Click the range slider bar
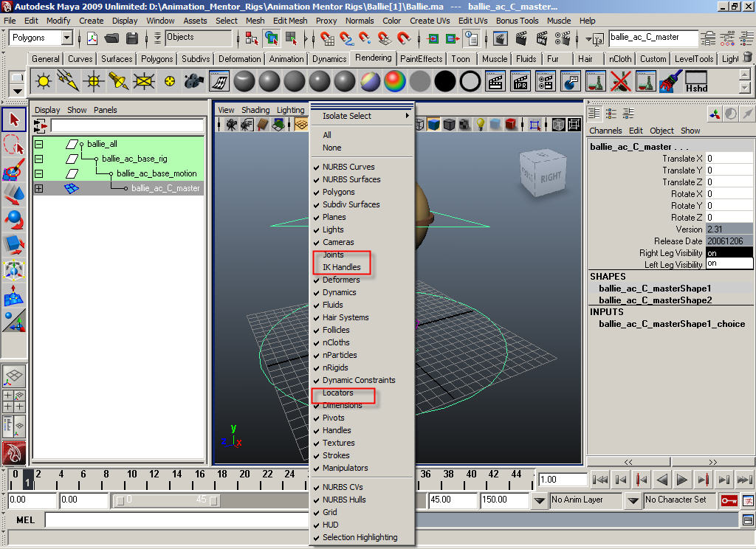756x549 pixels. 166,500
